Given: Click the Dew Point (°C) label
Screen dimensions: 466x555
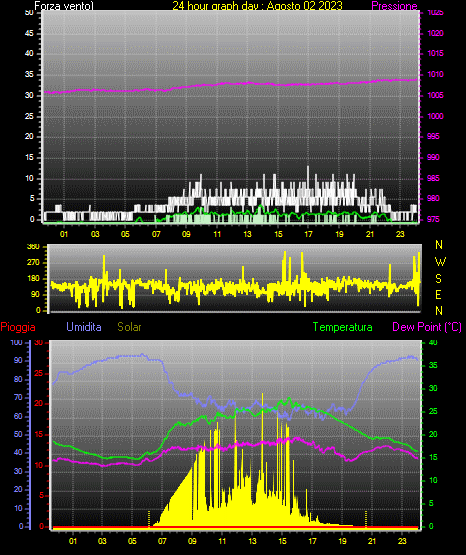Looking at the screenshot, I should coord(427,327).
